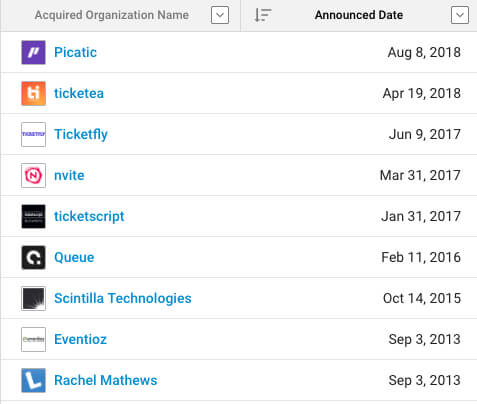
Task: Click the purple Picatic logo icon
Action: click(33, 52)
